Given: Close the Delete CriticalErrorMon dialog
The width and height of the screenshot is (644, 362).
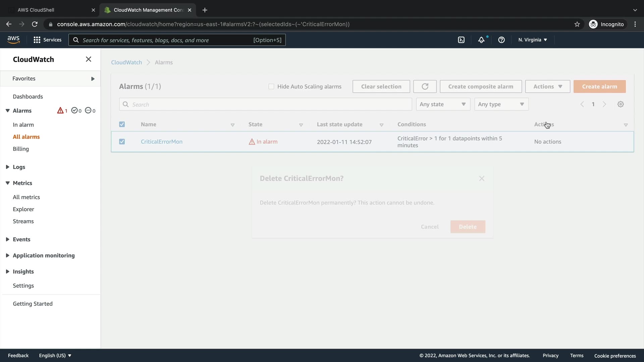Looking at the screenshot, I should [482, 179].
